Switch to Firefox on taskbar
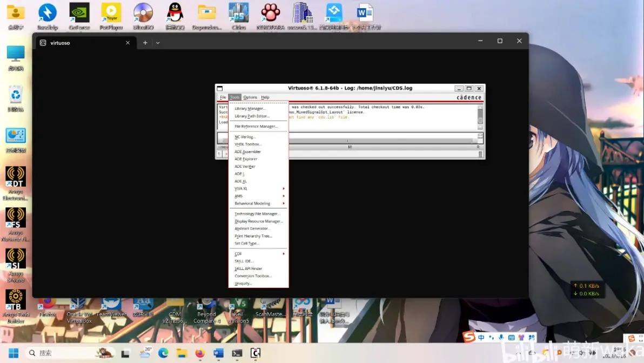 [200, 353]
